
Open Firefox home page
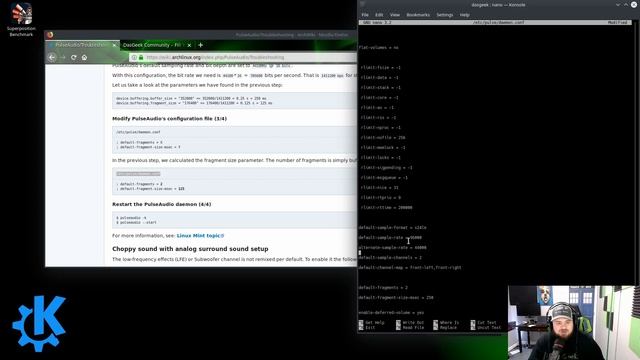(x=84, y=58)
